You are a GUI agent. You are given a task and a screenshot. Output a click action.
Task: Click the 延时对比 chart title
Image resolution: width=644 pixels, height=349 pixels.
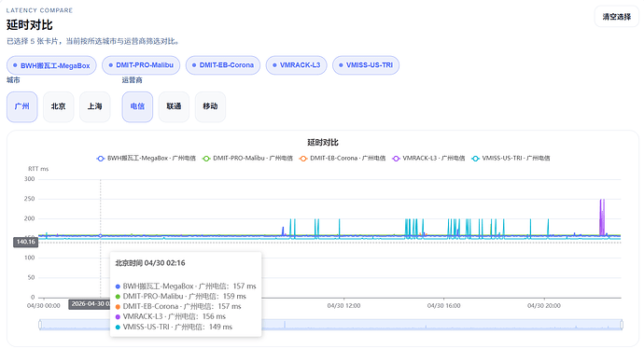[323, 143]
